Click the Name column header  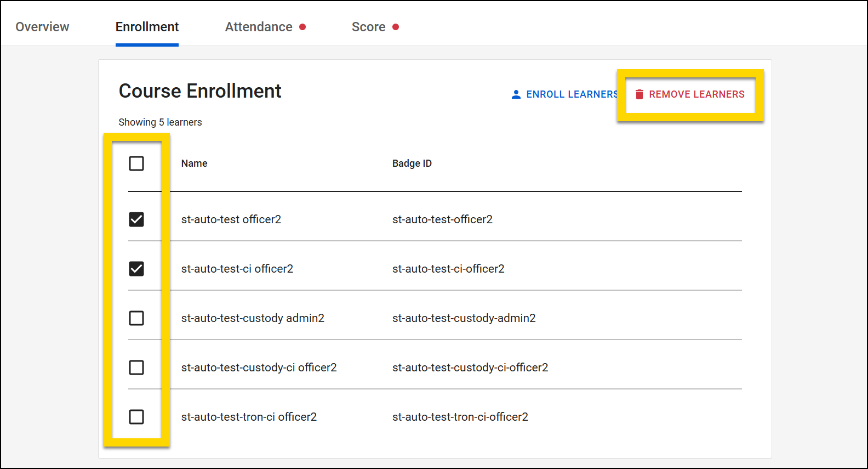point(194,163)
